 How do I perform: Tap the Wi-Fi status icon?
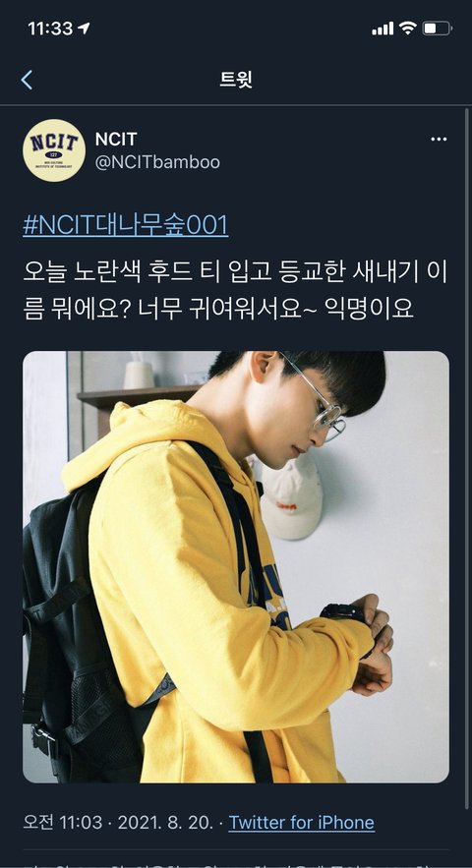click(x=408, y=29)
